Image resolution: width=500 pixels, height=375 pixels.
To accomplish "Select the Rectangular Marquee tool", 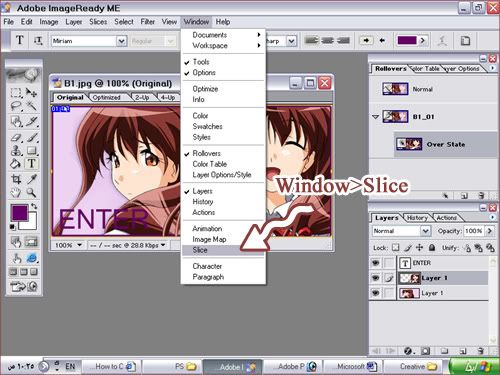I will tap(16, 92).
